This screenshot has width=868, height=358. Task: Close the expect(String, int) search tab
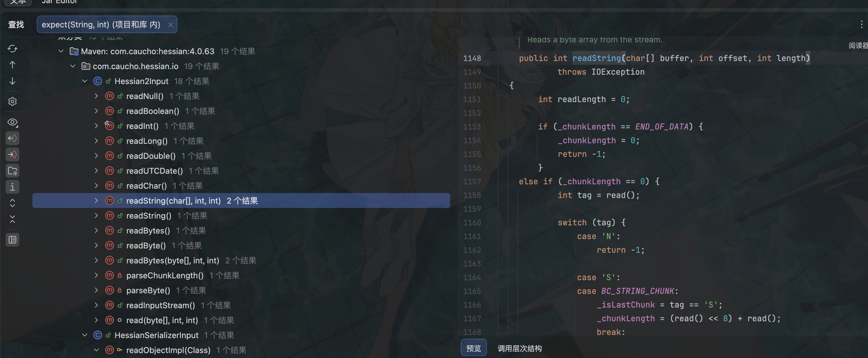(171, 25)
